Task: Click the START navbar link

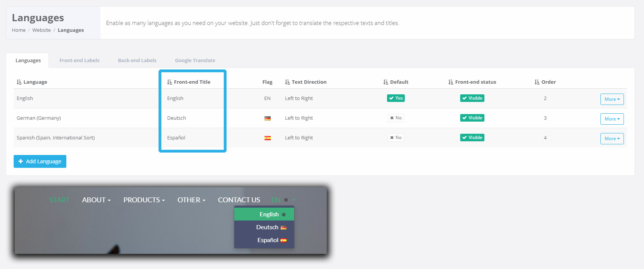Action: click(60, 200)
